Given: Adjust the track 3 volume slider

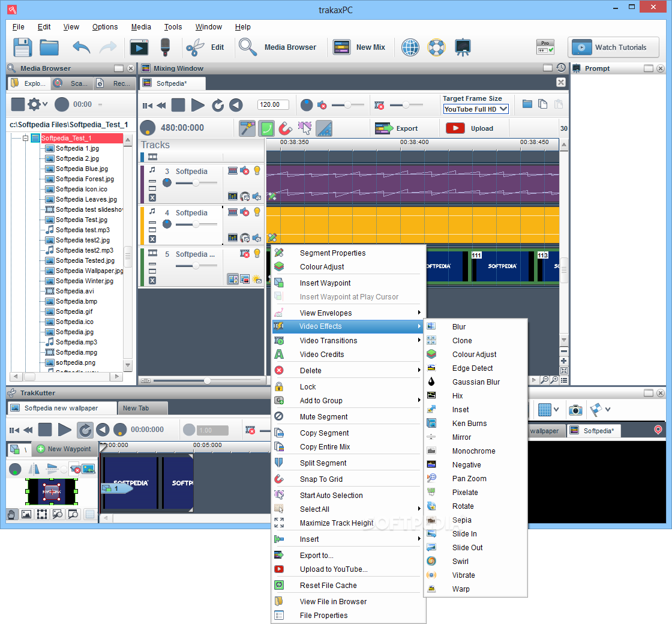Looking at the screenshot, I should pyautogui.click(x=196, y=183).
